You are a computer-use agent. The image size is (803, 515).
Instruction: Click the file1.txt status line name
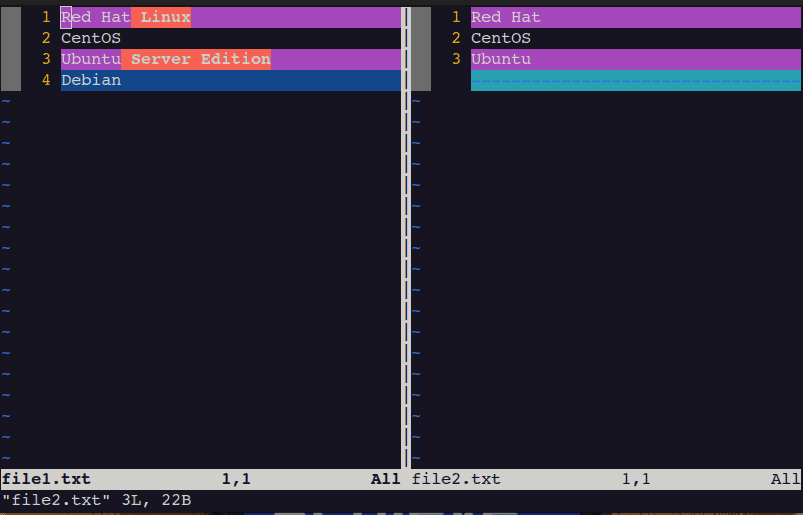pyautogui.click(x=46, y=479)
